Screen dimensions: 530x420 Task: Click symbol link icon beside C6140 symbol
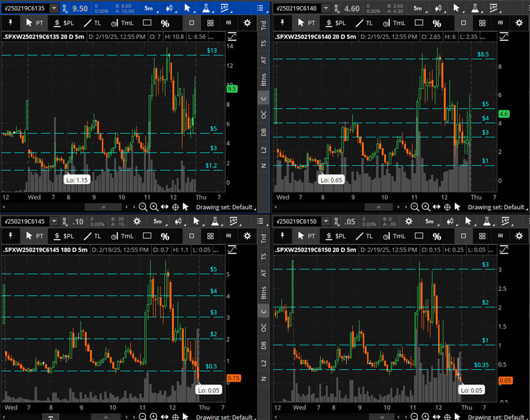pyautogui.click(x=337, y=8)
